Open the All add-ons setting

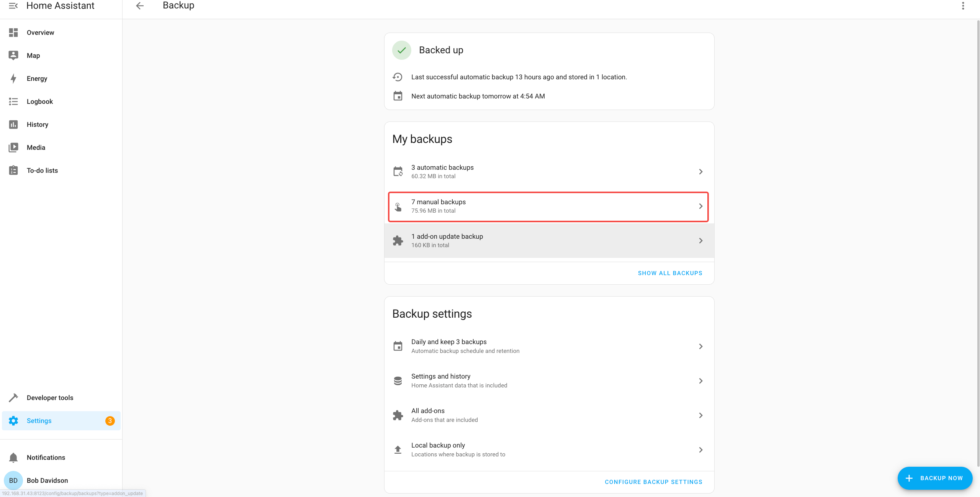point(549,415)
